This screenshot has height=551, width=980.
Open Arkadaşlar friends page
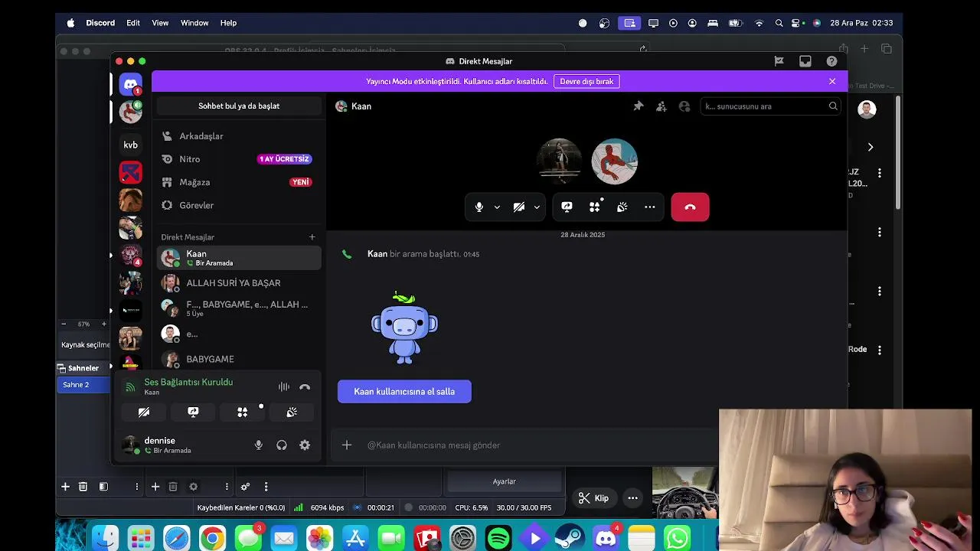239,136
